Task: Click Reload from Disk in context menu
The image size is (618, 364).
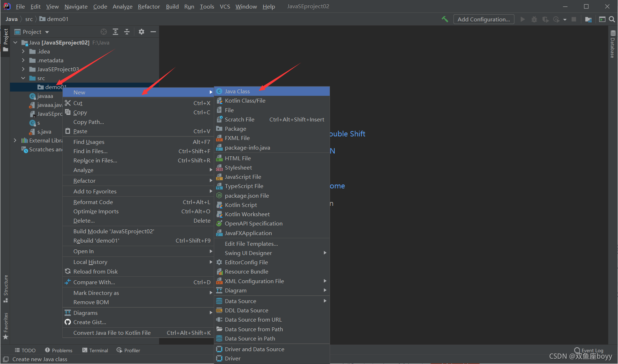Action: 138,271
